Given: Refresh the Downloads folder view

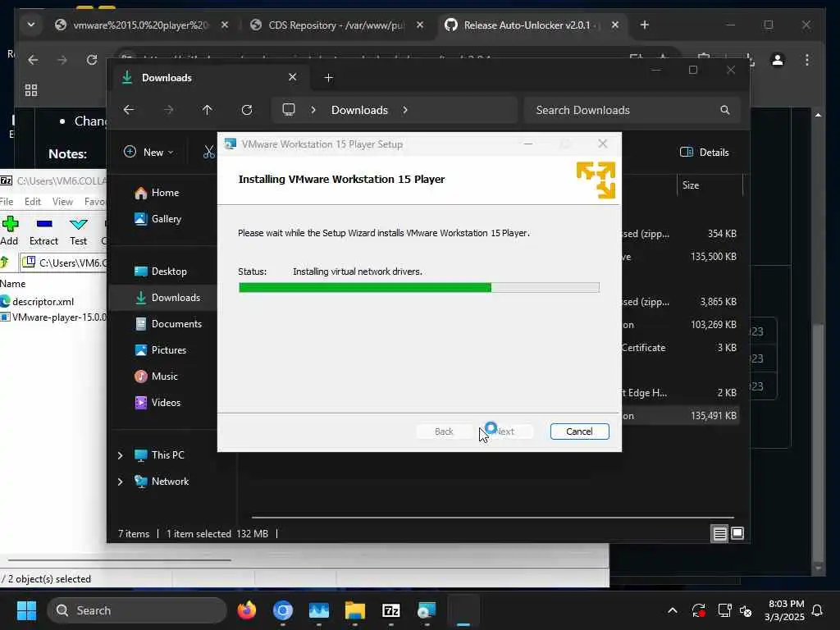Looking at the screenshot, I should pos(247,110).
